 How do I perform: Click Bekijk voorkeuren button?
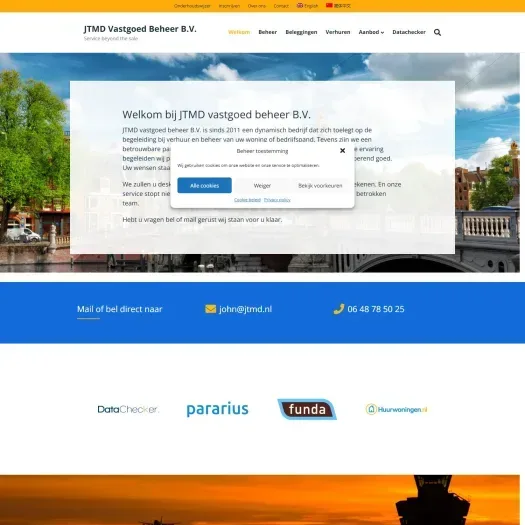coord(320,185)
